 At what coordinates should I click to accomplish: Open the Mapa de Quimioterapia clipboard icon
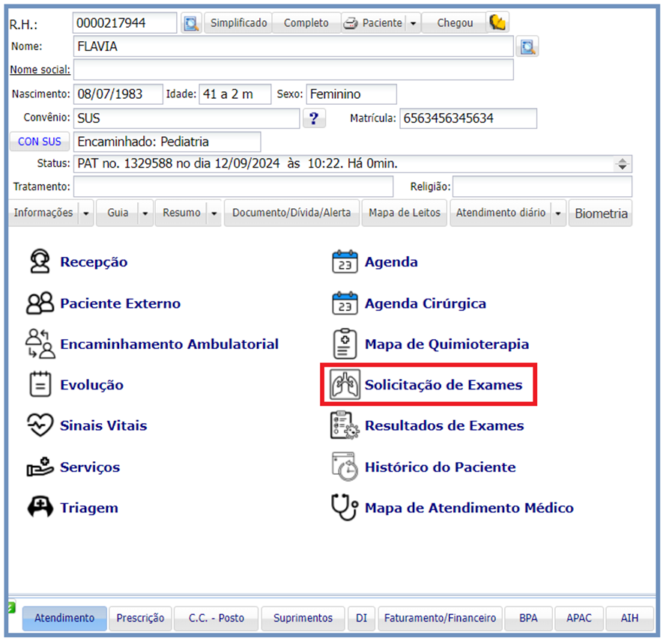click(345, 344)
